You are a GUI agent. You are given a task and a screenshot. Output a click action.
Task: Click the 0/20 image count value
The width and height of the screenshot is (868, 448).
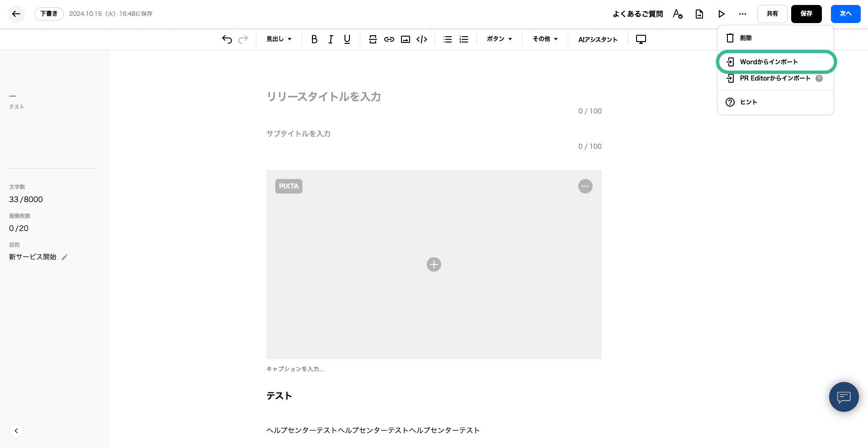click(x=19, y=228)
